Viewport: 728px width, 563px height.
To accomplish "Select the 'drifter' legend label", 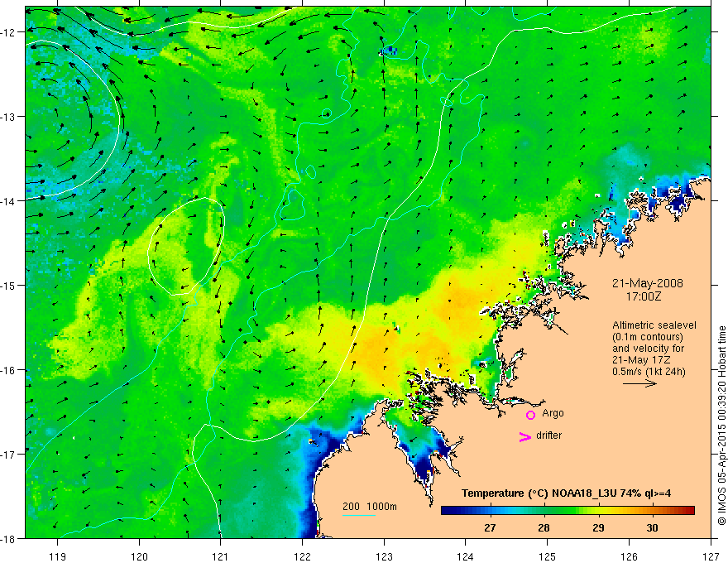I will pos(548,435).
